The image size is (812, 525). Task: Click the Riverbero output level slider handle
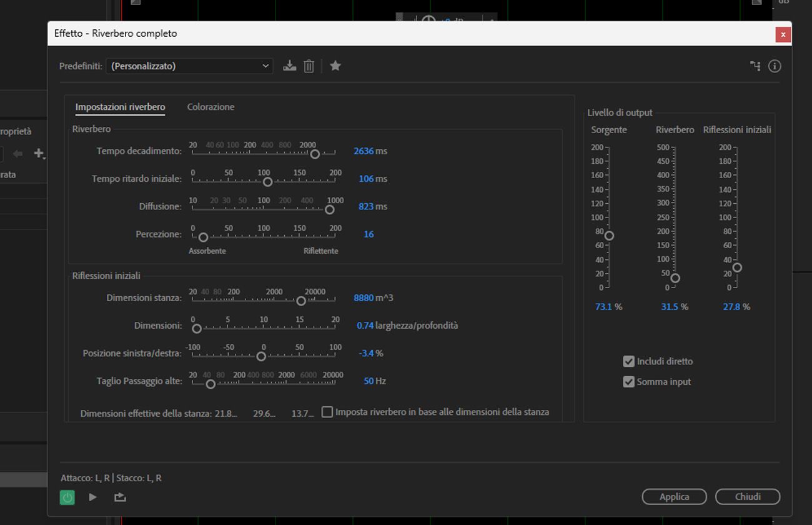(675, 278)
